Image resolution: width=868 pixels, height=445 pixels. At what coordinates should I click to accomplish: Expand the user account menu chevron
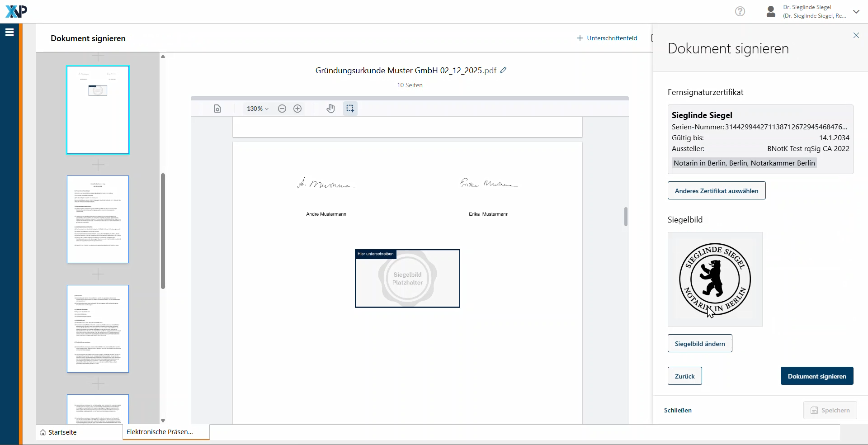coord(856,12)
